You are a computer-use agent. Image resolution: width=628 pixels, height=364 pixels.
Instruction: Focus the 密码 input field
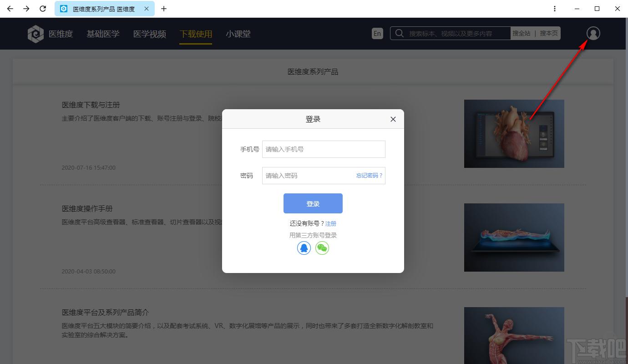point(324,176)
